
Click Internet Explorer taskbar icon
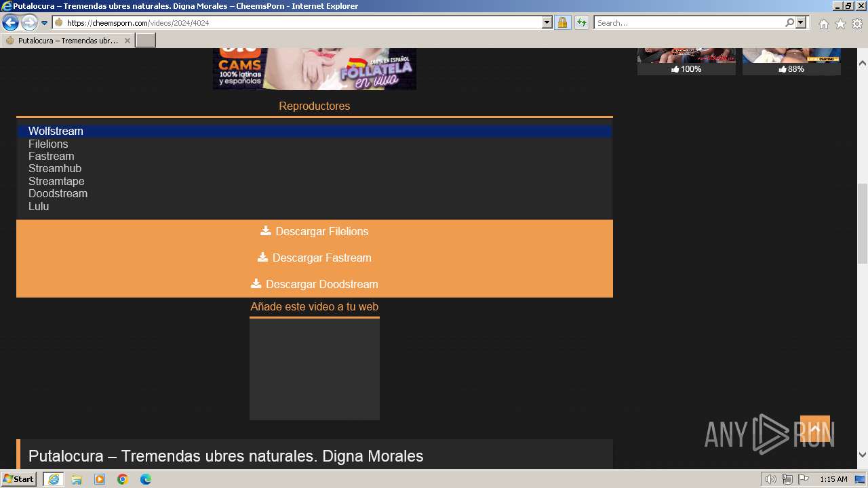point(53,479)
